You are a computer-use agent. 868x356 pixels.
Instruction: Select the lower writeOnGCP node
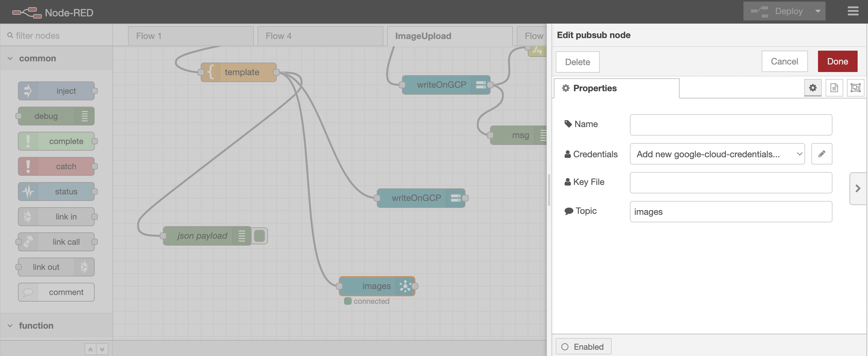[x=421, y=198]
